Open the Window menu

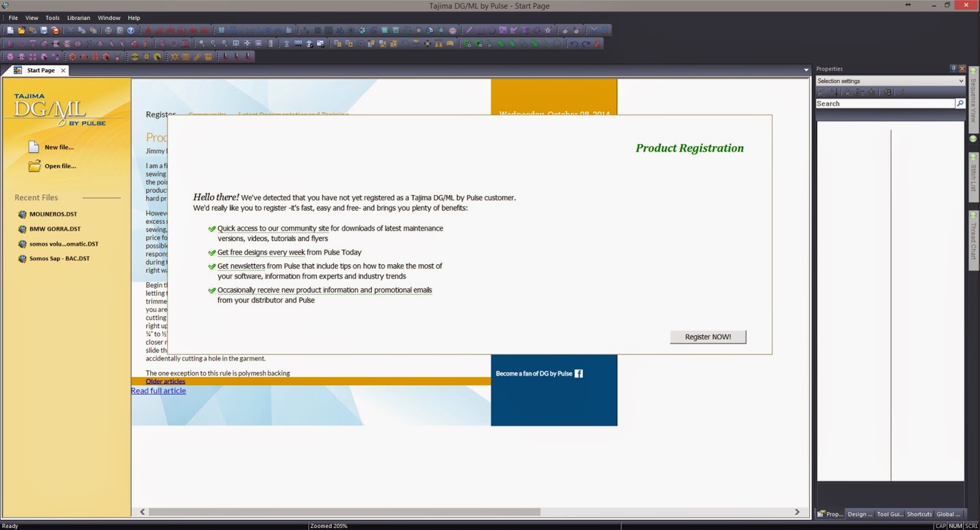click(109, 18)
